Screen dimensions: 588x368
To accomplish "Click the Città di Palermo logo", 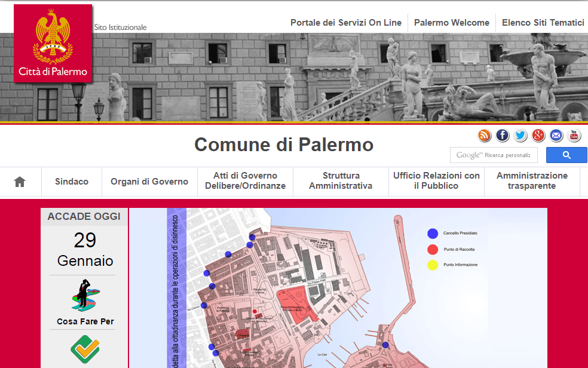I will click(x=53, y=43).
